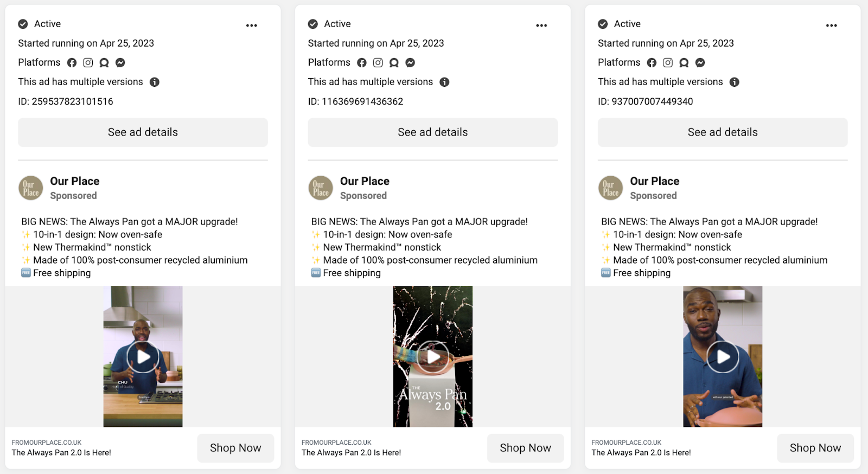Click See ad details for ad 259537823101516
Viewport: 868px width, 474px height.
(x=143, y=132)
